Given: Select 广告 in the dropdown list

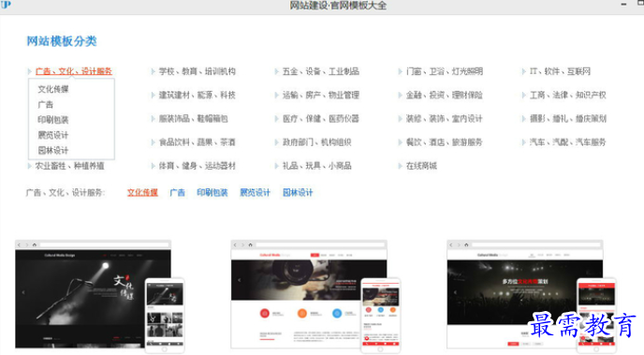Looking at the screenshot, I should pos(46,104).
